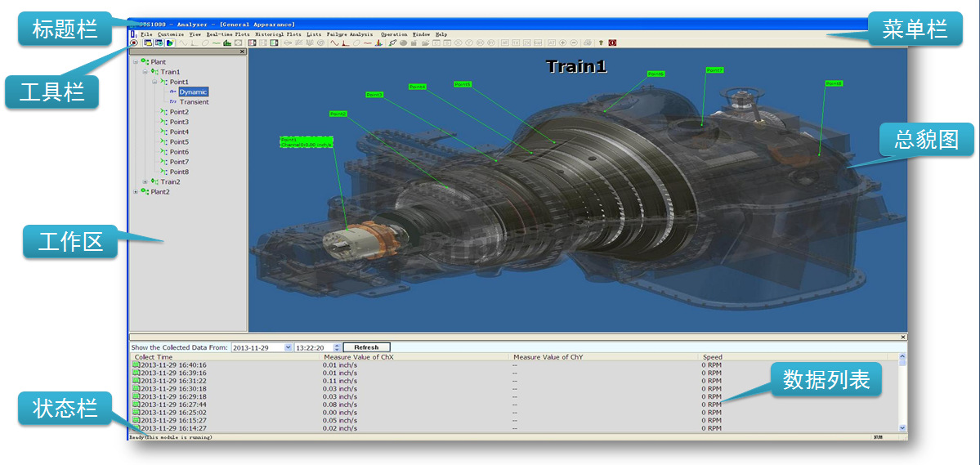
Task: Click the green bar chart toolbar icon
Action: 226,42
